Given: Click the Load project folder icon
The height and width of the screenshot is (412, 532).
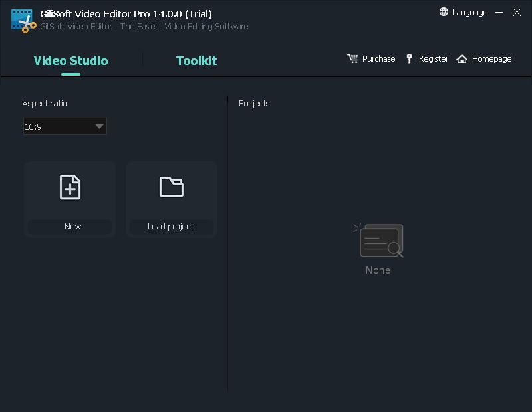Looking at the screenshot, I should [171, 187].
